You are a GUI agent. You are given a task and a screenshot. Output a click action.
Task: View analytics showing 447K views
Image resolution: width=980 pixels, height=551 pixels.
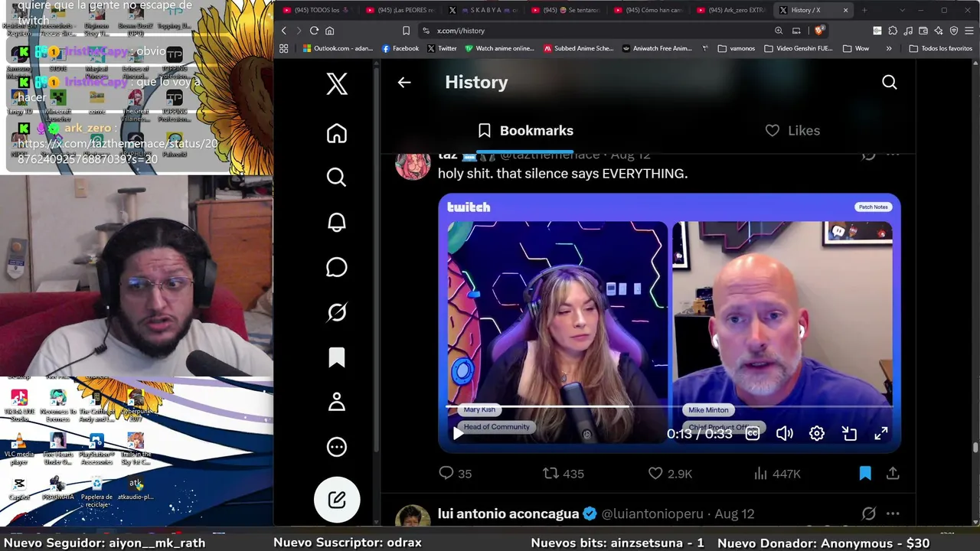pos(777,474)
